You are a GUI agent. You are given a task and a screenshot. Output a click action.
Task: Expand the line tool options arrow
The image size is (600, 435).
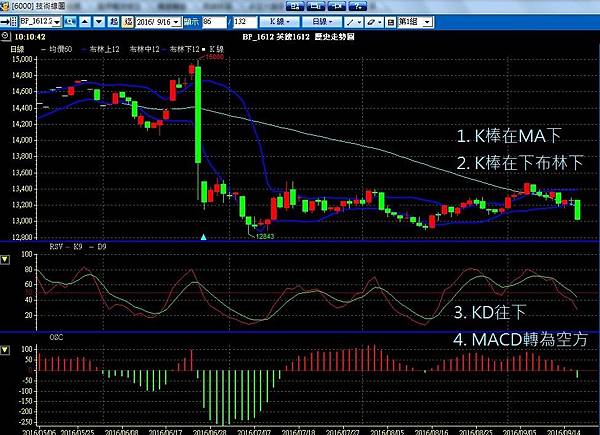[359, 22]
